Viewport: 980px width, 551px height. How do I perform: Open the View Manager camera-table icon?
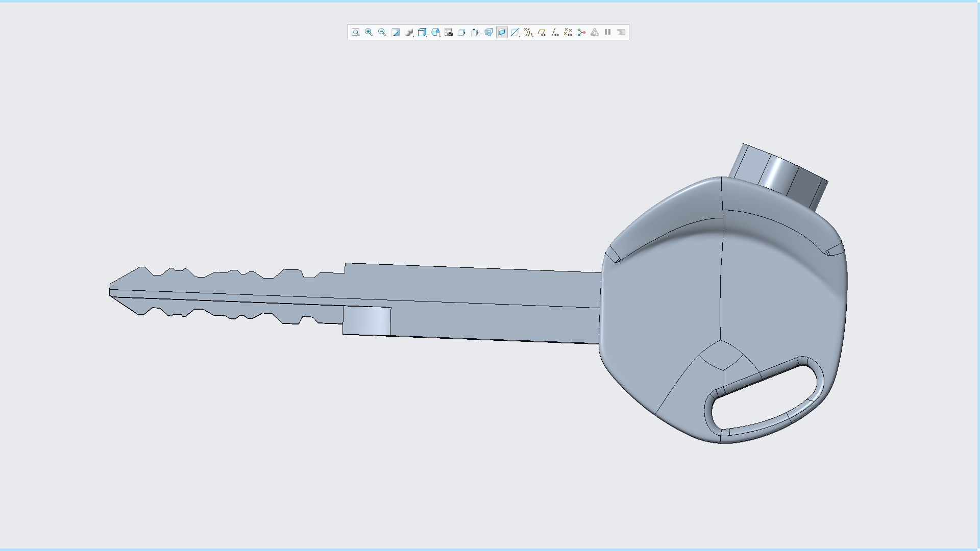point(449,32)
